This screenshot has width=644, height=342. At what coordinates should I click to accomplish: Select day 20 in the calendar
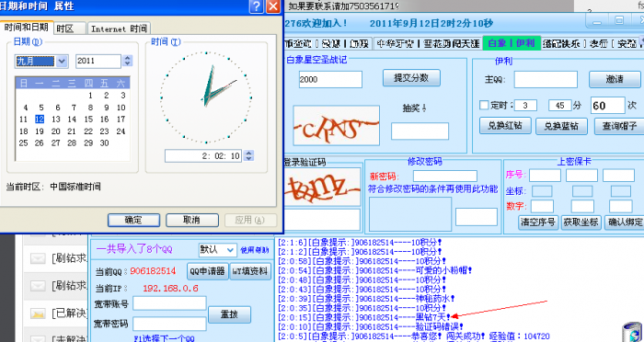coord(56,131)
